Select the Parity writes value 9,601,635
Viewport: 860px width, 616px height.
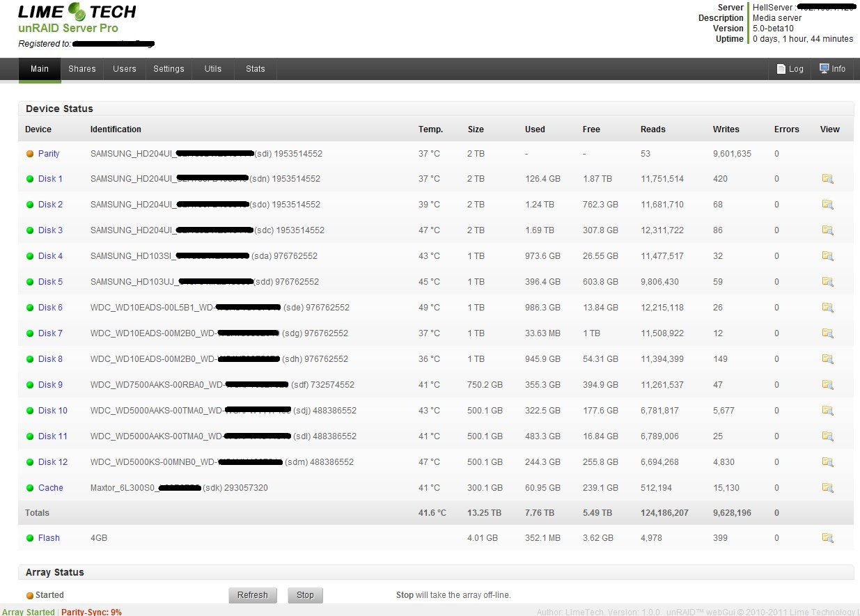point(732,154)
